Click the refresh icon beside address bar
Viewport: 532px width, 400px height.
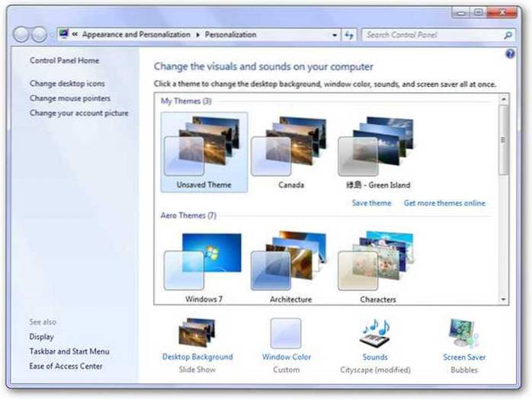pyautogui.click(x=349, y=35)
